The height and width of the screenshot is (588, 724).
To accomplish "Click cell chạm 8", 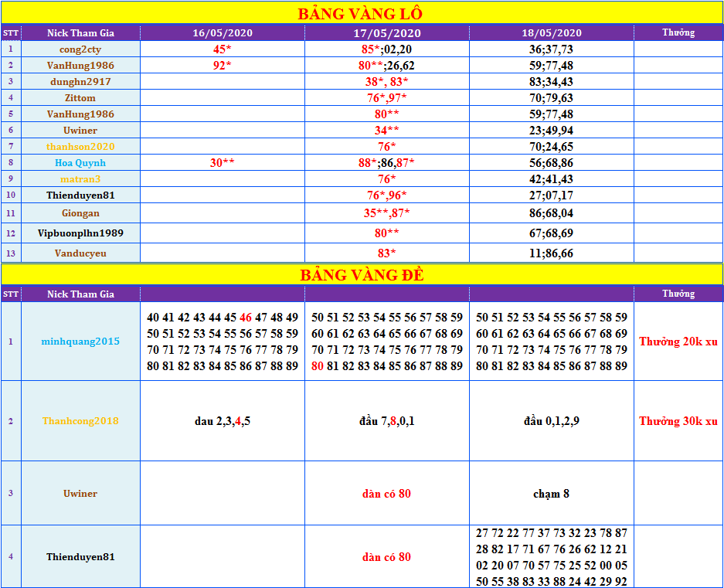I will (x=552, y=494).
